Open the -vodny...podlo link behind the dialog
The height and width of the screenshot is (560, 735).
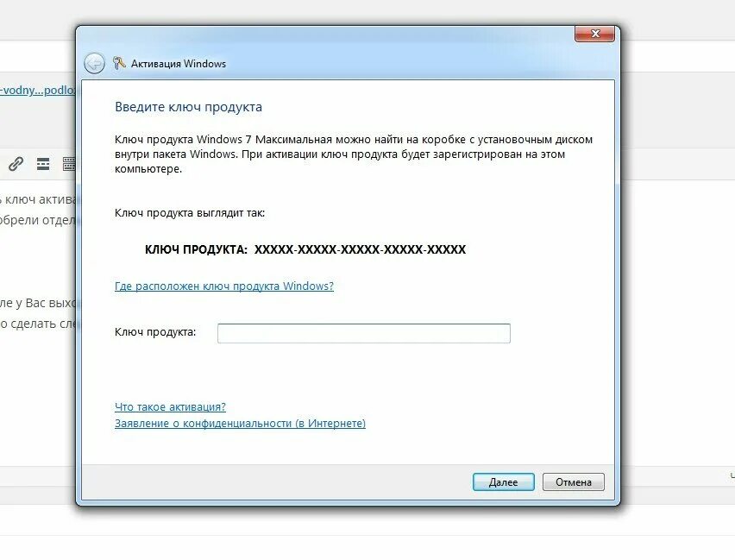(37, 90)
